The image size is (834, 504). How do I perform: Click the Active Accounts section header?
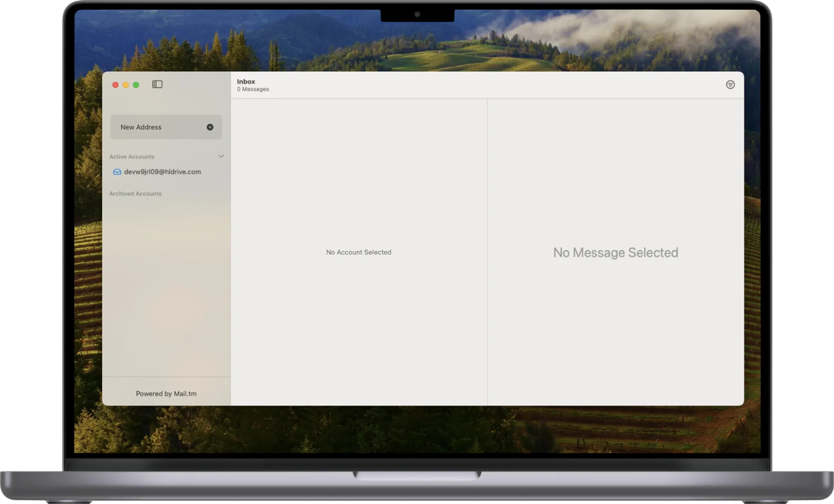(132, 157)
